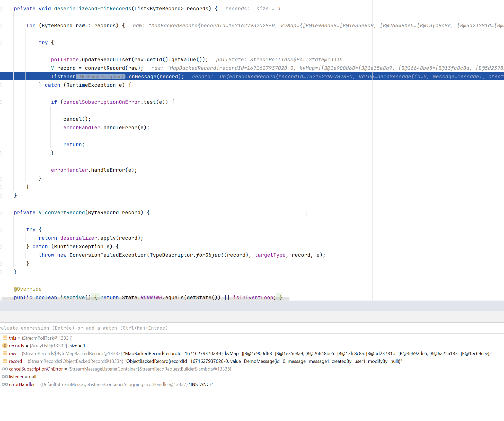Image resolution: width=504 pixels, height=421 pixels.
Task: Click the 'return;' statement inside the if block
Action: [74, 144]
